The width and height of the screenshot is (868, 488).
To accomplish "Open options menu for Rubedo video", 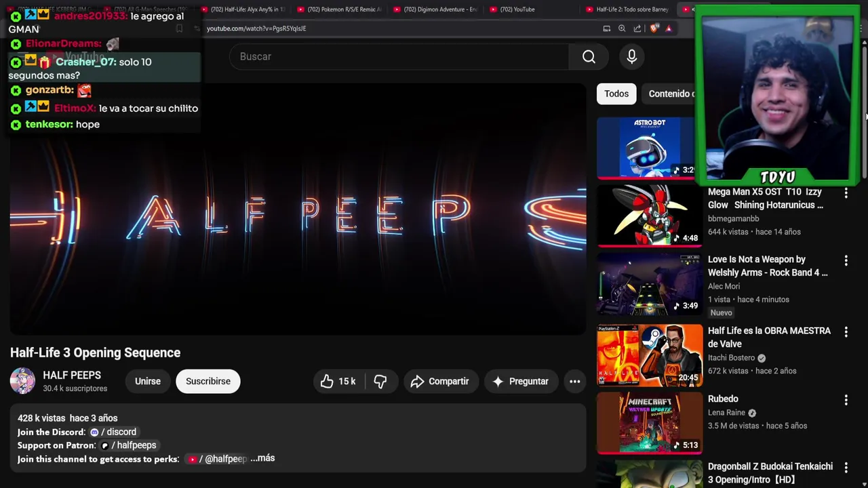I will point(846,400).
